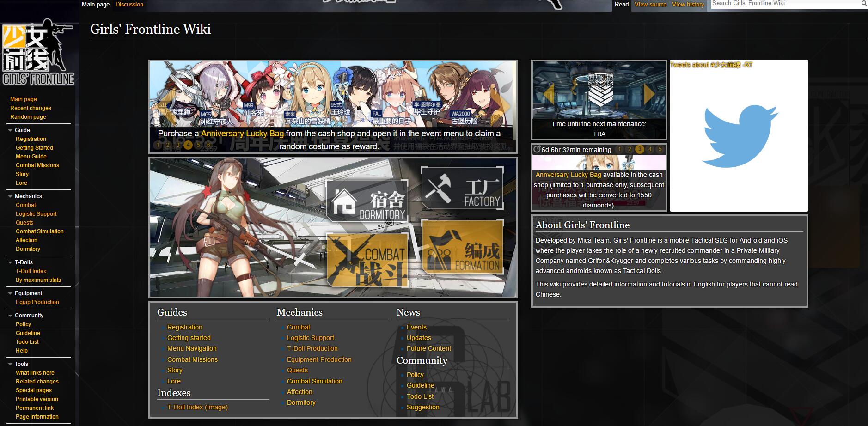Select news slide 5 dot beside timer

click(x=660, y=149)
